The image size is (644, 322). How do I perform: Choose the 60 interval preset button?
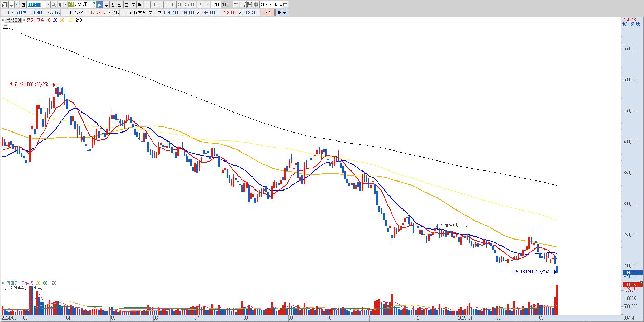point(193,4)
